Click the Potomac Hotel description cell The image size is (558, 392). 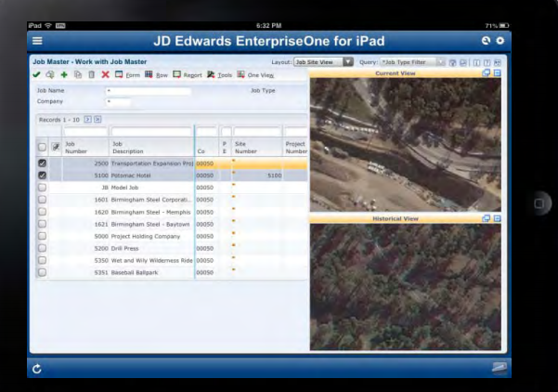coord(152,176)
